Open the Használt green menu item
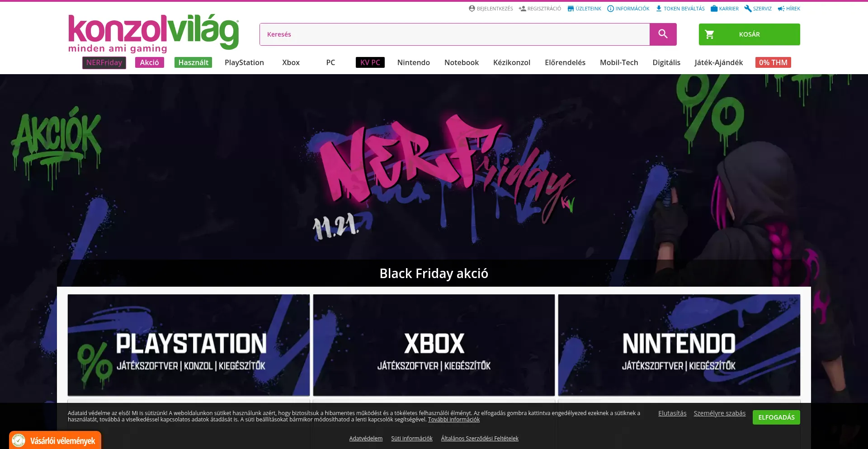The height and width of the screenshot is (449, 868). (193, 62)
